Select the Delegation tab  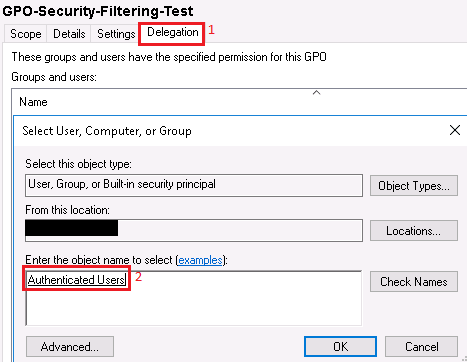click(173, 32)
